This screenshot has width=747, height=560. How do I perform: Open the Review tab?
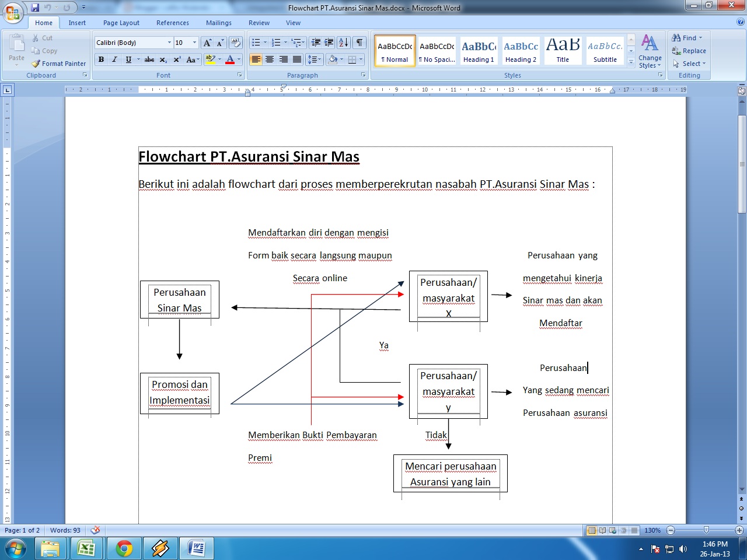(259, 23)
